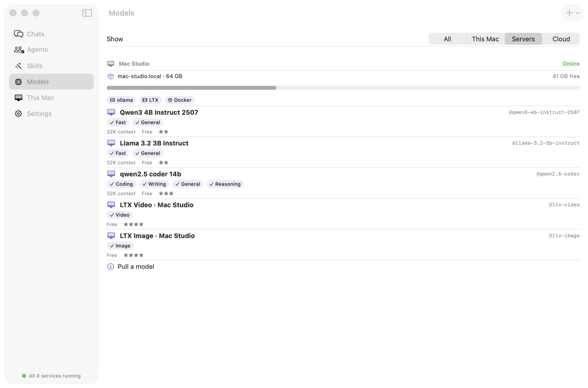588x388 pixels.
Task: Open the add (+) dropdown menu
Action: 572,13
